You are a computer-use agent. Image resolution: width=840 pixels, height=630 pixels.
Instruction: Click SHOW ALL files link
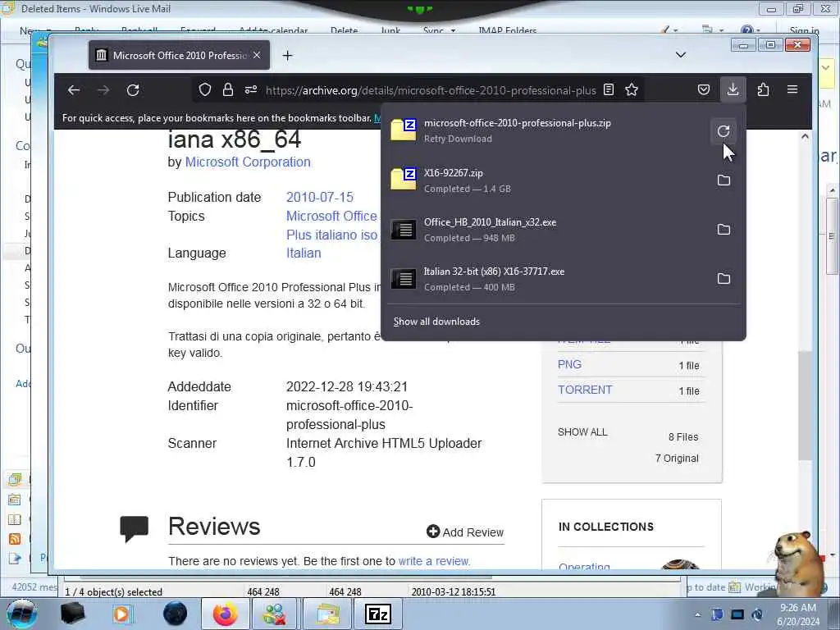click(582, 431)
